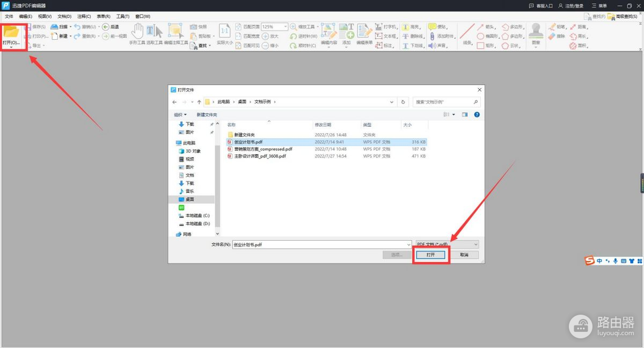The image size is (644, 348).
Task: Click the 取消 cancel button
Action: (x=464, y=255)
